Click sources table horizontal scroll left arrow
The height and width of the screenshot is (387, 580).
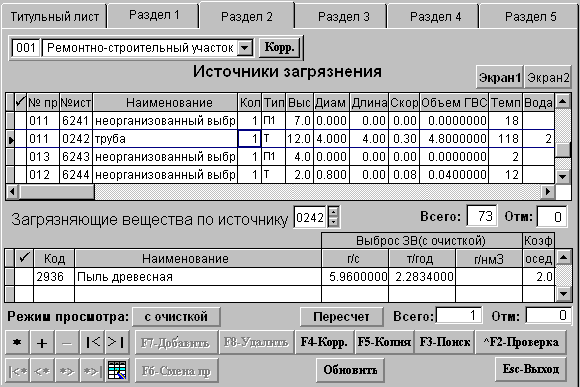[x=12, y=192]
